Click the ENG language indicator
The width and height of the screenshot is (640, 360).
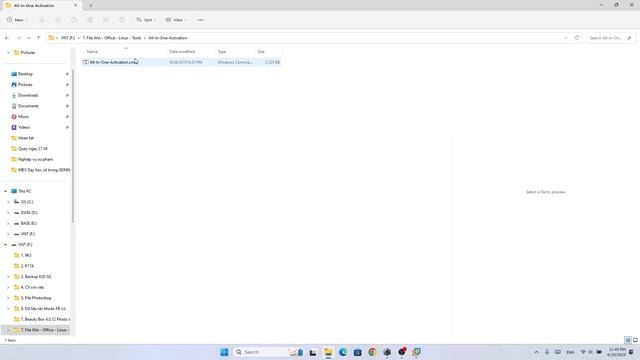(x=570, y=352)
